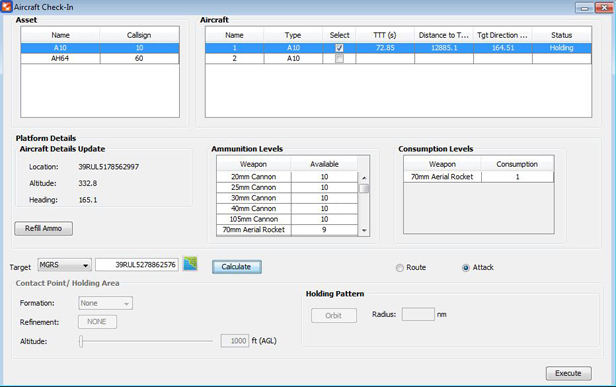The height and width of the screenshot is (387, 616).
Task: Select aircraft row 2 name cell
Action: pyautogui.click(x=235, y=59)
